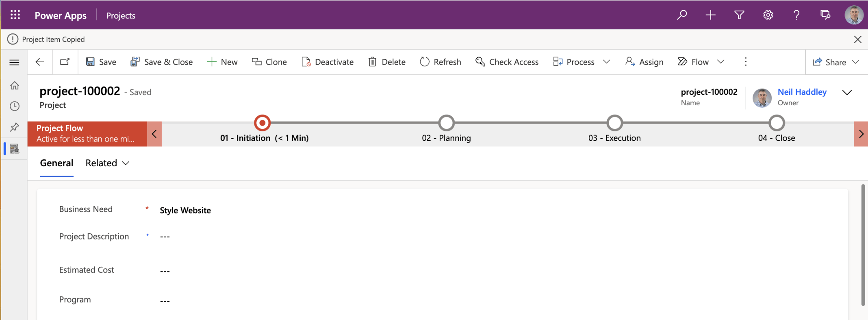868x320 pixels.
Task: Open the help question mark icon
Action: click(x=796, y=15)
